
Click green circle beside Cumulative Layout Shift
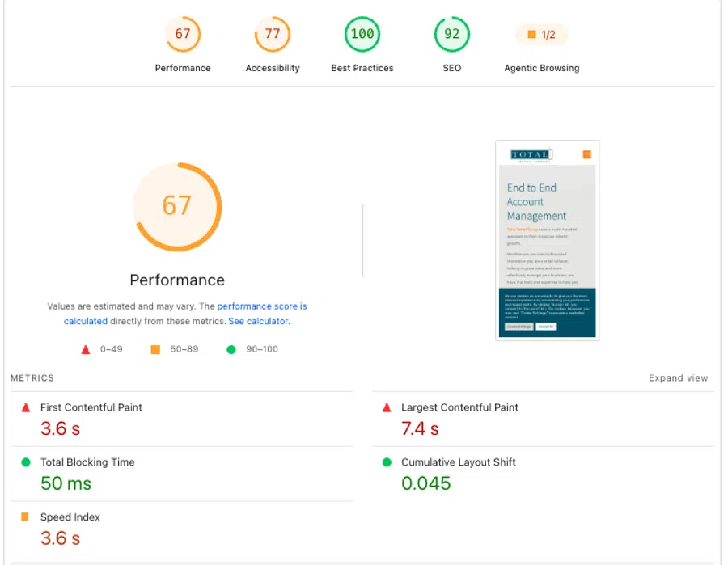point(387,462)
